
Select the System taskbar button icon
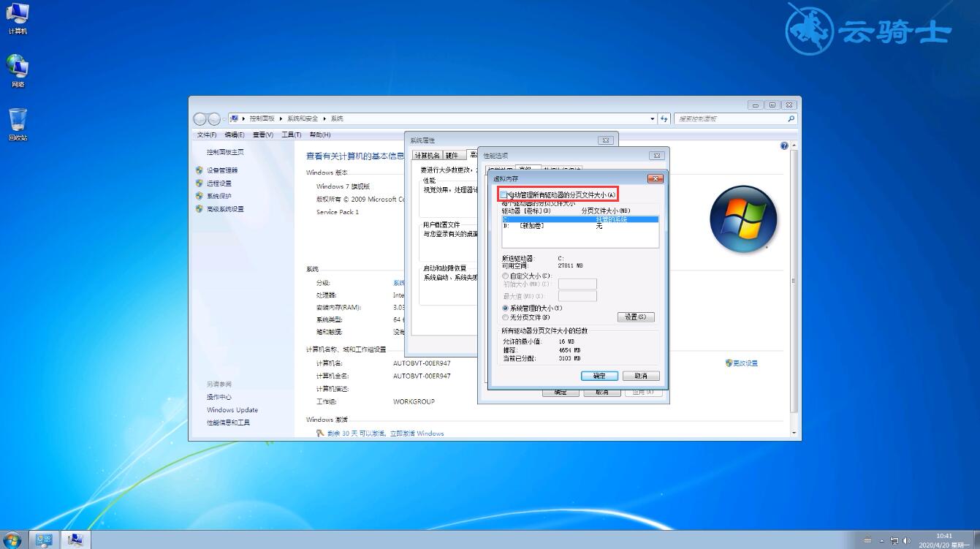75,539
